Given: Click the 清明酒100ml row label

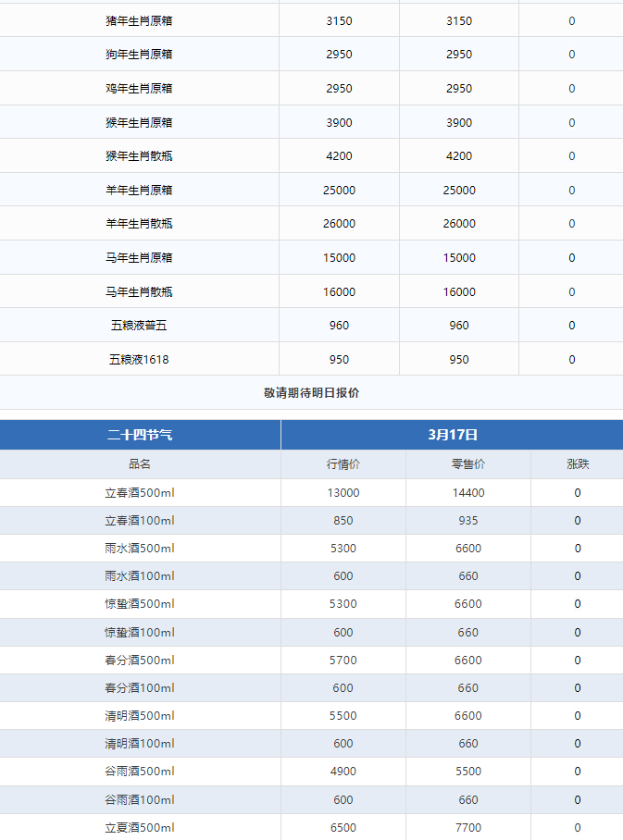Looking at the screenshot, I should coord(140,744).
